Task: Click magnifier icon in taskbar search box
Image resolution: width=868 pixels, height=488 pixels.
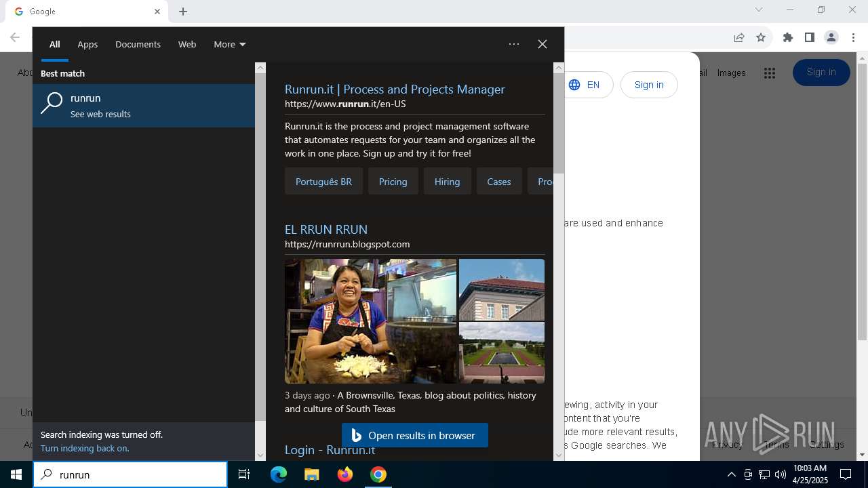Action: tap(47, 474)
